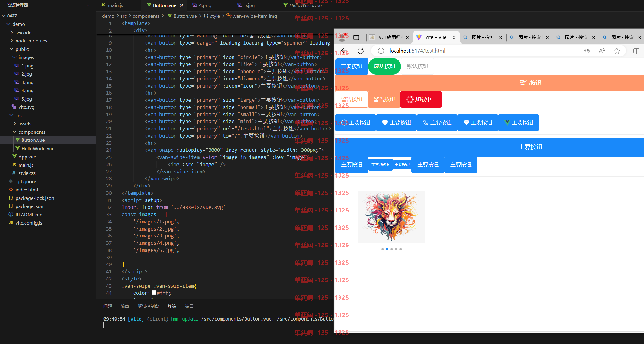Open .gitignore in the file tree

(26, 181)
